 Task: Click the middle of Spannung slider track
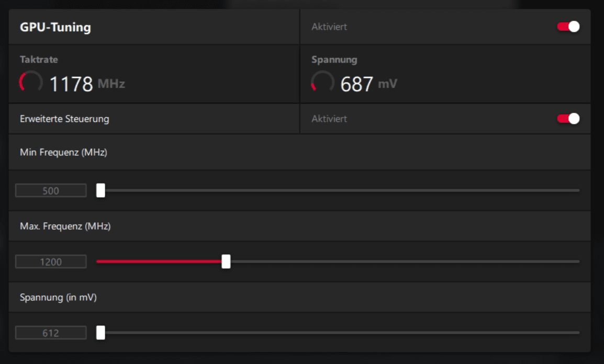pyautogui.click(x=338, y=333)
